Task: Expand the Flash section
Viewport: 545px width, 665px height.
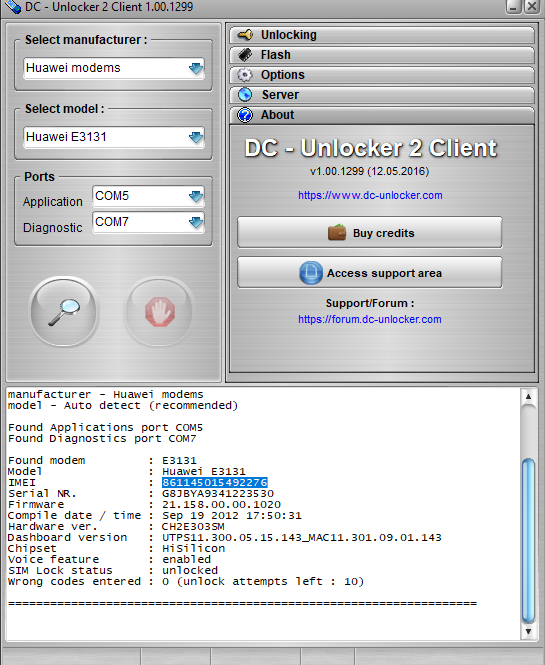Action: (x=382, y=55)
